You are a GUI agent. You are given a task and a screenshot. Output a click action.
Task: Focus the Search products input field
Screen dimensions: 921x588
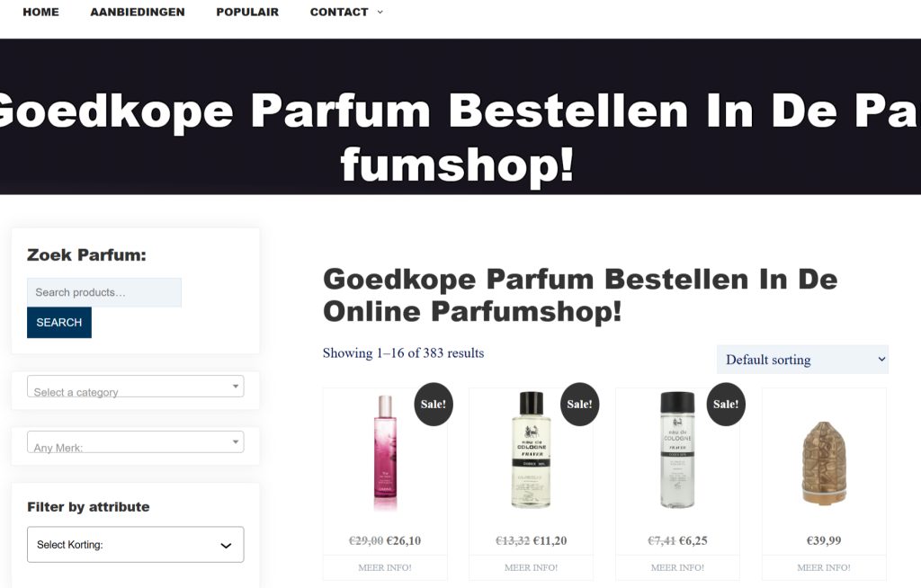[104, 292]
